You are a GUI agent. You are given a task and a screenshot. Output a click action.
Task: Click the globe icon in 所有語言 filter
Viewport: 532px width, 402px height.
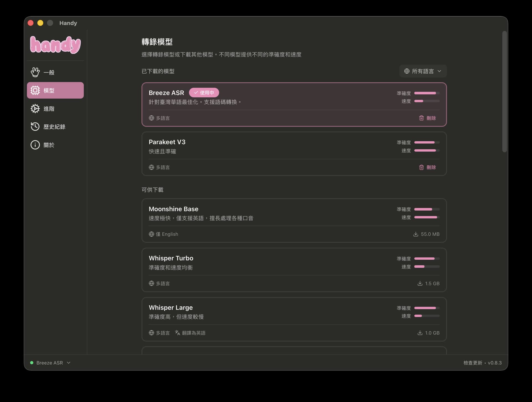click(x=407, y=71)
